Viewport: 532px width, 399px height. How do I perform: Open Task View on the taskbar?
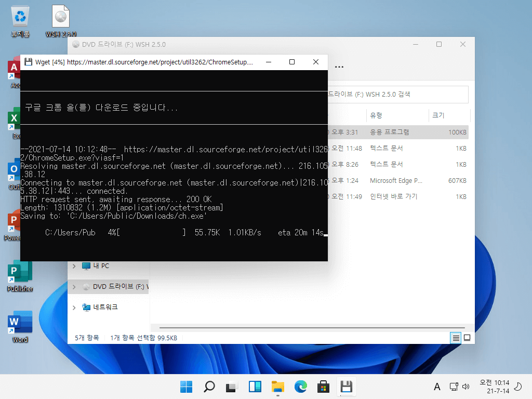coord(232,387)
